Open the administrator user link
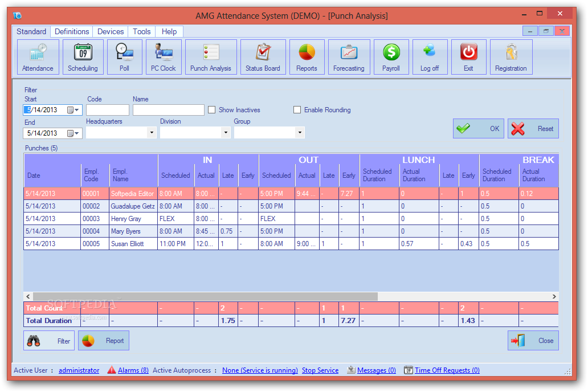The image size is (588, 392). (x=79, y=370)
